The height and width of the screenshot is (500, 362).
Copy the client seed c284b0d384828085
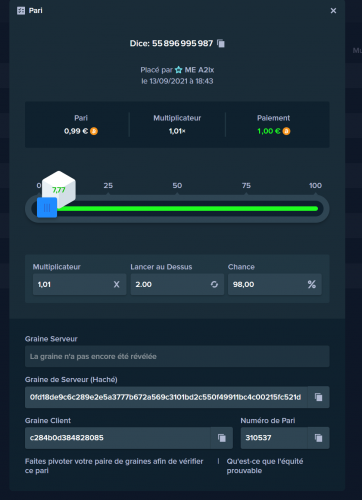coord(222,438)
